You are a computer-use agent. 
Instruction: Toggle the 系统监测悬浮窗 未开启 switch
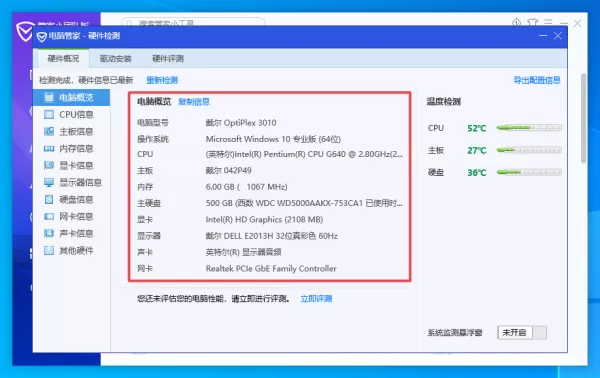tap(522, 332)
